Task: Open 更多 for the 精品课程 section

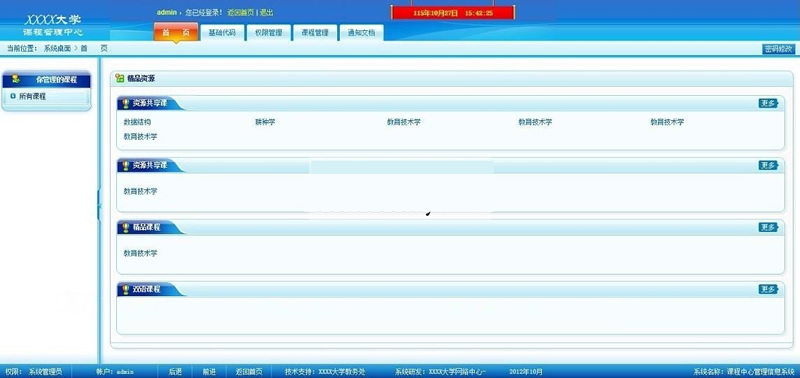Action: pyautogui.click(x=768, y=228)
